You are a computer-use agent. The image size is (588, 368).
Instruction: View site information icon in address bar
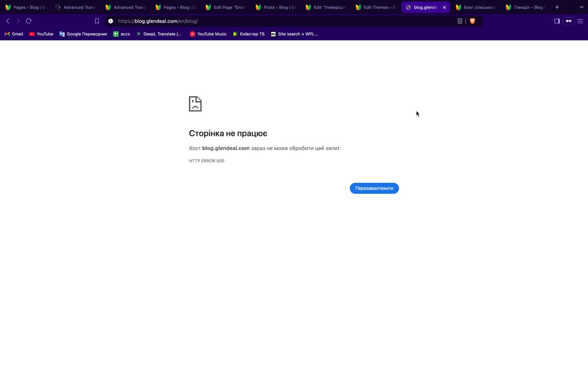110,21
